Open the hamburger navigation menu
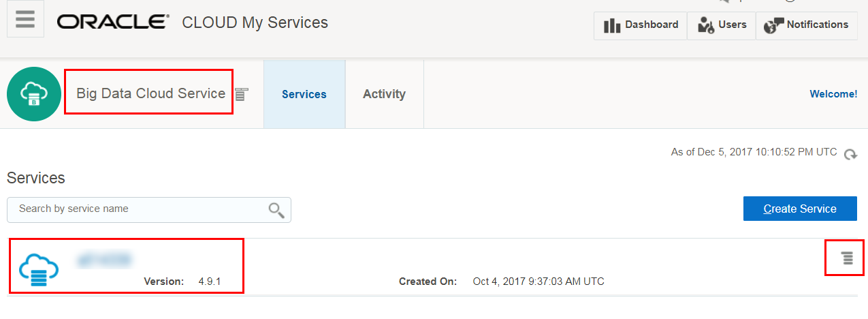The width and height of the screenshot is (868, 319). [x=25, y=19]
